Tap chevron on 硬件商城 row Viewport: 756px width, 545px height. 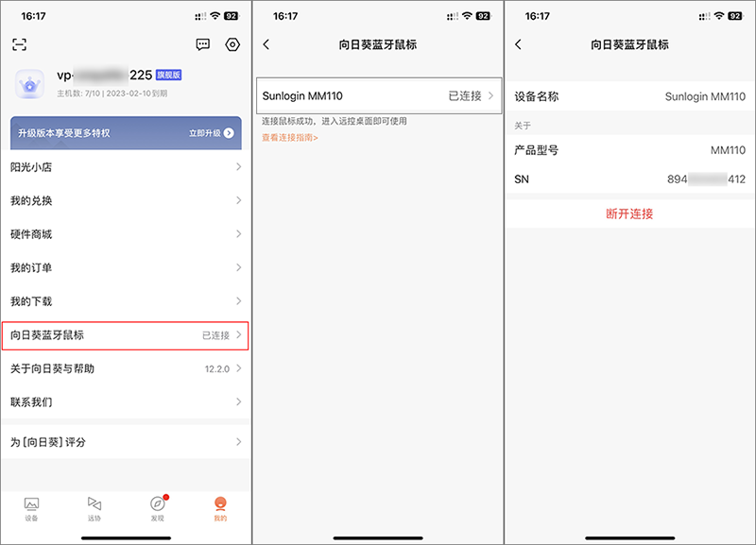239,233
